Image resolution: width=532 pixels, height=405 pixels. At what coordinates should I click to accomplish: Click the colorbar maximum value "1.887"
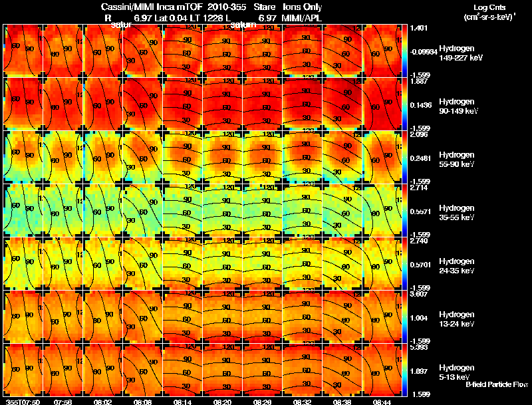point(419,81)
